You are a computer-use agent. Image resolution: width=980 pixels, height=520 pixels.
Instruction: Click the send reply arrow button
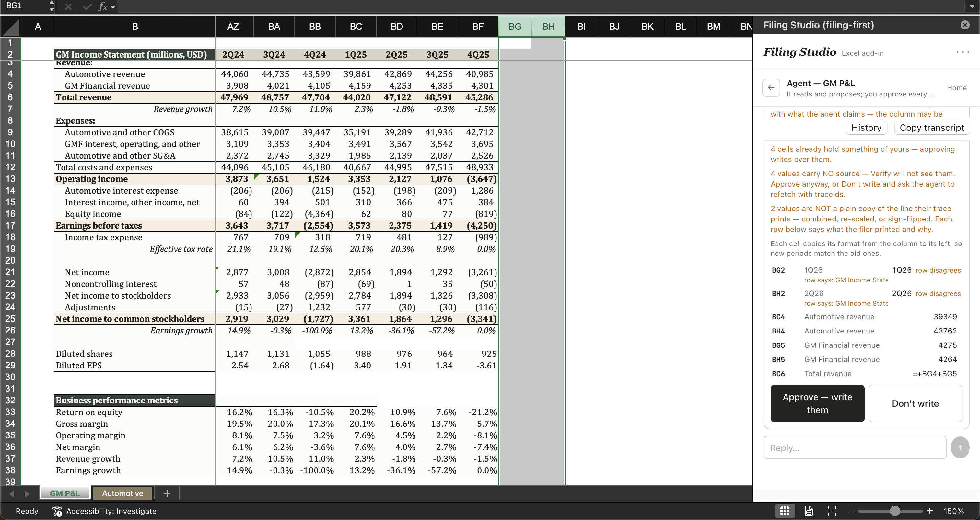pyautogui.click(x=960, y=447)
